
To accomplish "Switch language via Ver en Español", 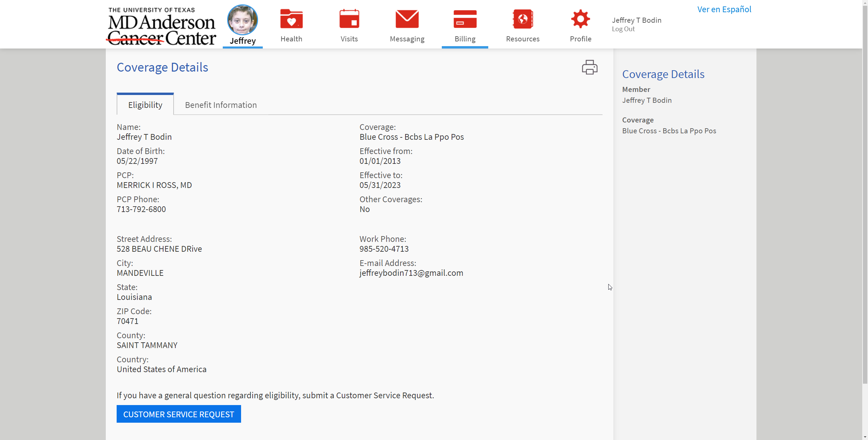I will (x=724, y=9).
